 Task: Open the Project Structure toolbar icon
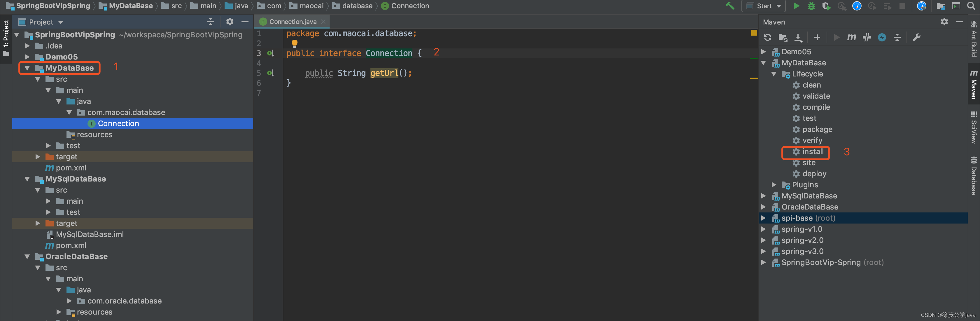[940, 6]
